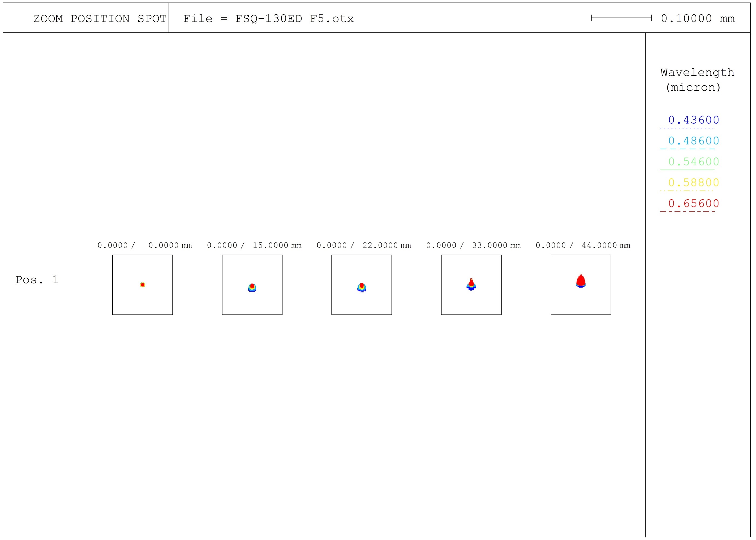The image size is (756, 540).
Task: Click the 0.0000 / 33.0000 mm field label
Action: (473, 245)
